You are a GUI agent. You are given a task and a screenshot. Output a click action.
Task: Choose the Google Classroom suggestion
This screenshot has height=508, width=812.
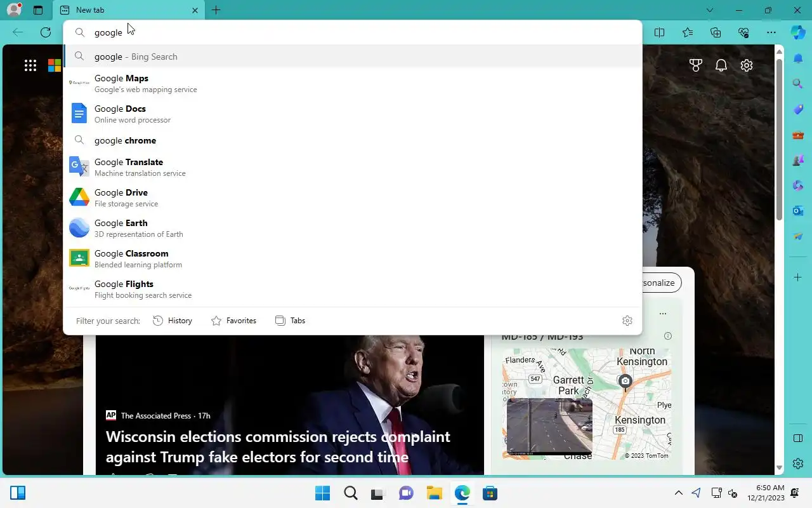click(x=353, y=258)
